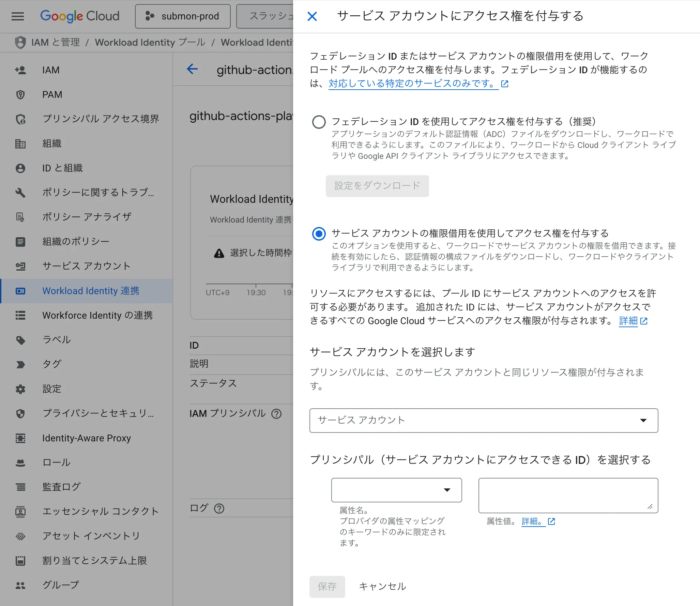Click Workload Identity プール breadcrumb link

(x=150, y=42)
